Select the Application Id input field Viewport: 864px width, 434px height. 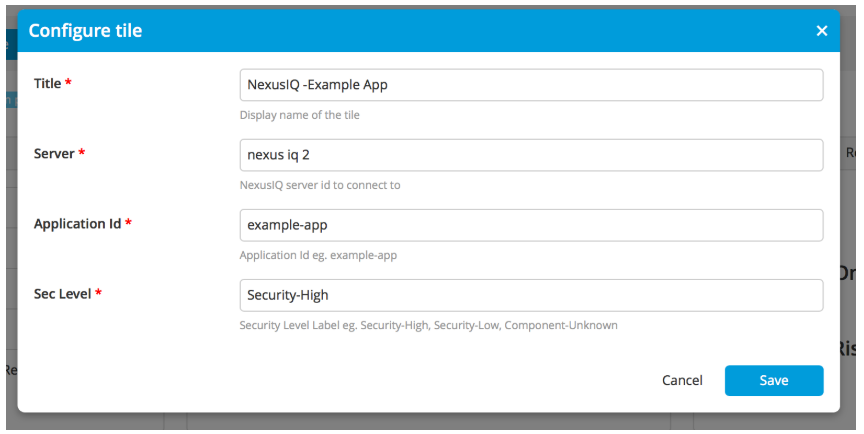[531, 225]
